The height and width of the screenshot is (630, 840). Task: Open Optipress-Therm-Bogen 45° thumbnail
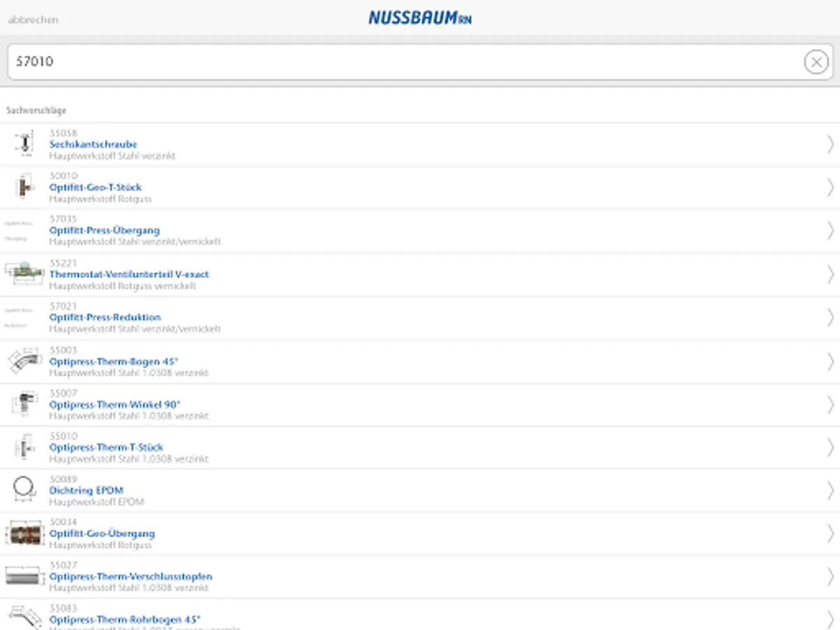tap(24, 361)
